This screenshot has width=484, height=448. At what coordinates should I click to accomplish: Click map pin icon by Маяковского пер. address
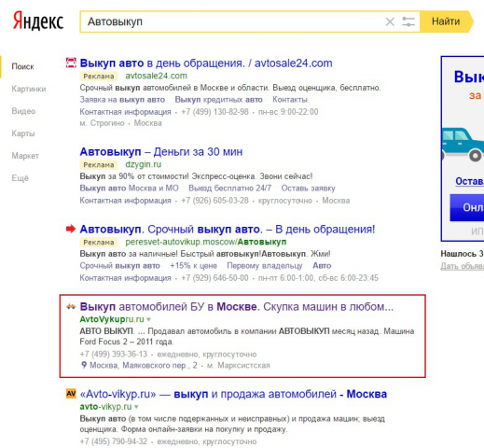tap(84, 365)
